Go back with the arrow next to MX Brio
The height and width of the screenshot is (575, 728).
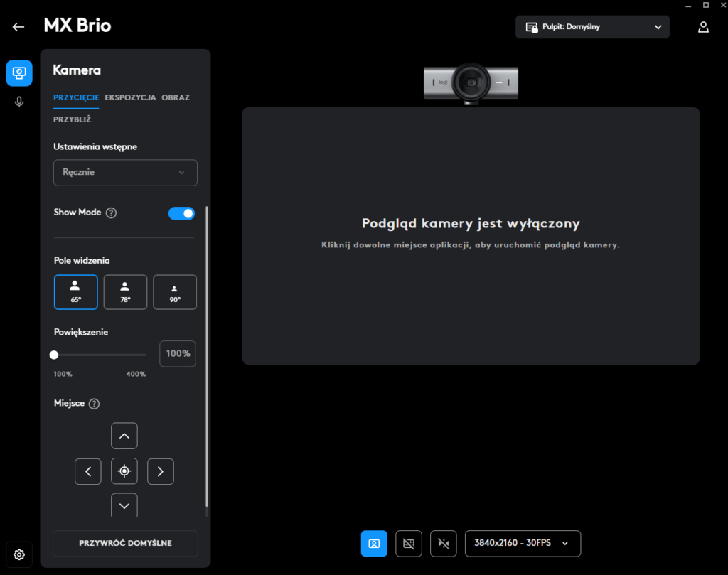click(x=18, y=27)
